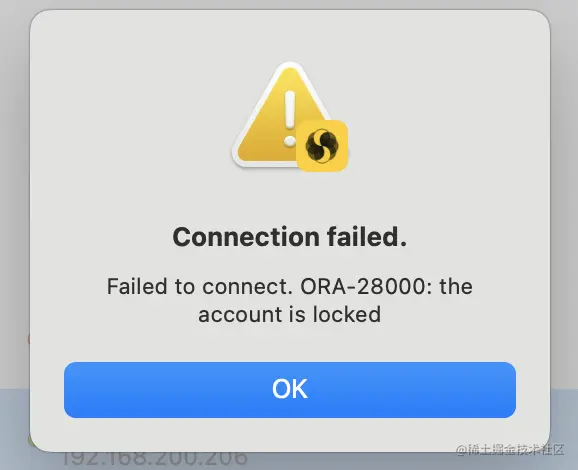Click the "account is locked" message line
578x470 pixels.
point(290,314)
